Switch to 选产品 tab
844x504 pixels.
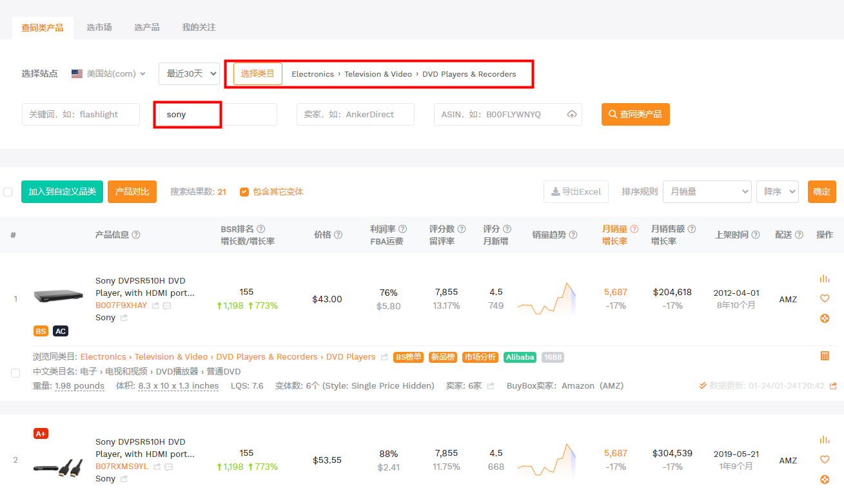point(147,28)
